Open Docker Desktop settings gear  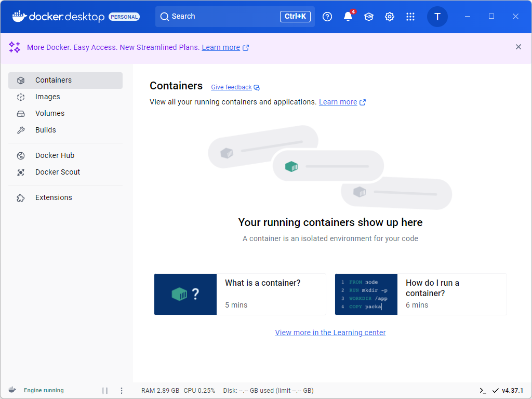pyautogui.click(x=389, y=16)
